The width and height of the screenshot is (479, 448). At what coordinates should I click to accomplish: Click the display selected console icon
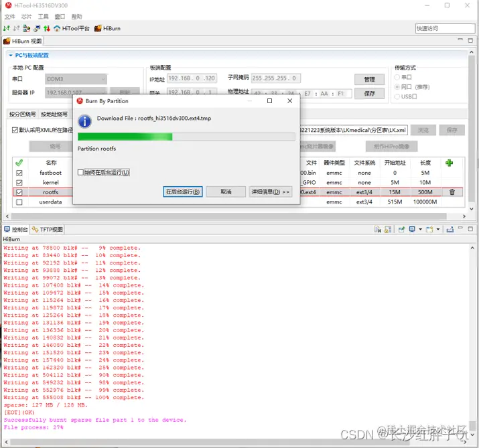(412, 229)
